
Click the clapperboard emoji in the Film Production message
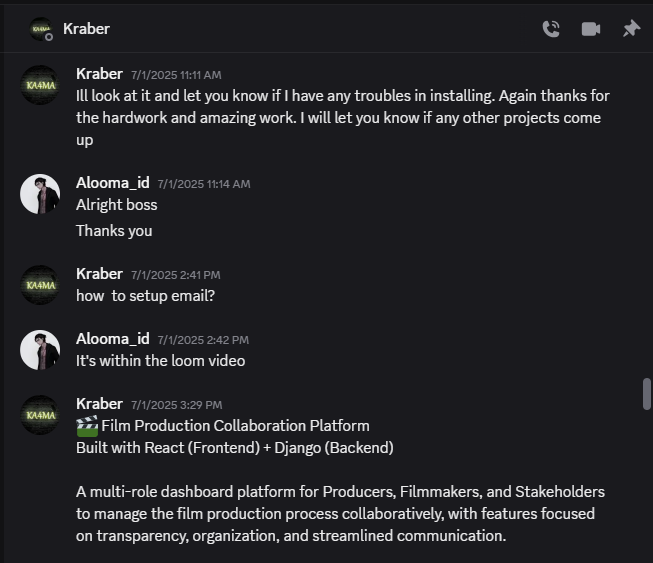point(87,426)
